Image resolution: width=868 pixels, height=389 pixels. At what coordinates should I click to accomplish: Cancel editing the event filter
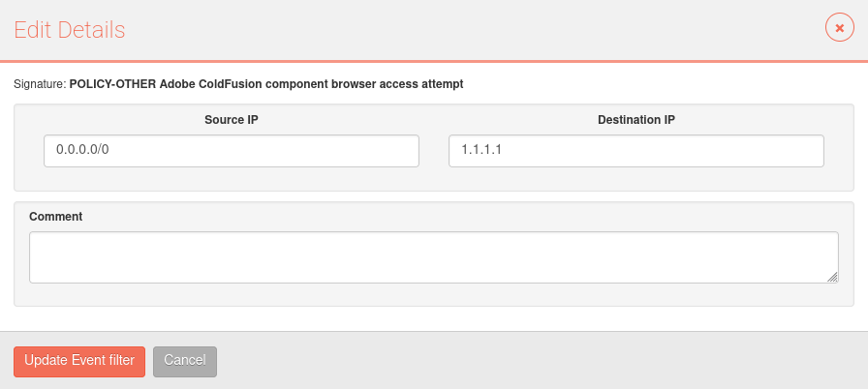(185, 362)
